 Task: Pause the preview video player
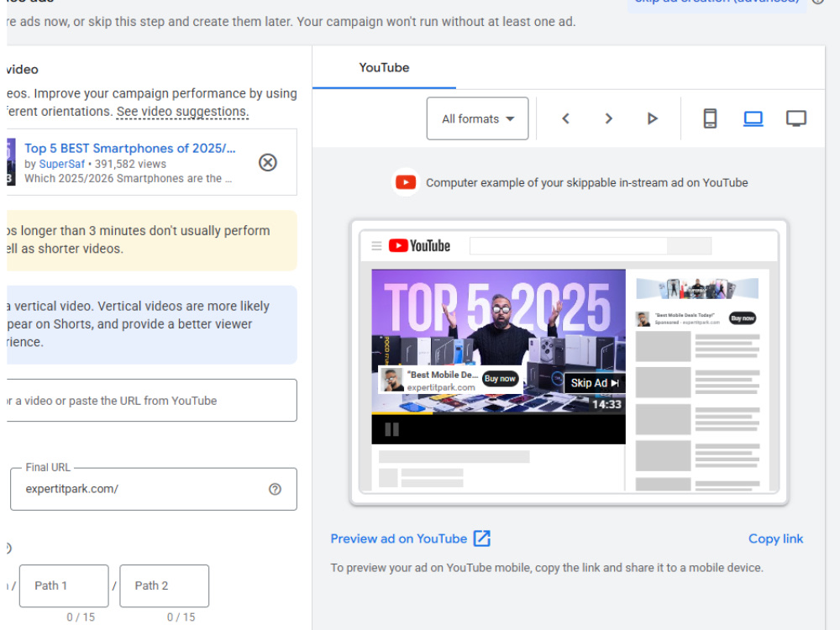coord(392,429)
